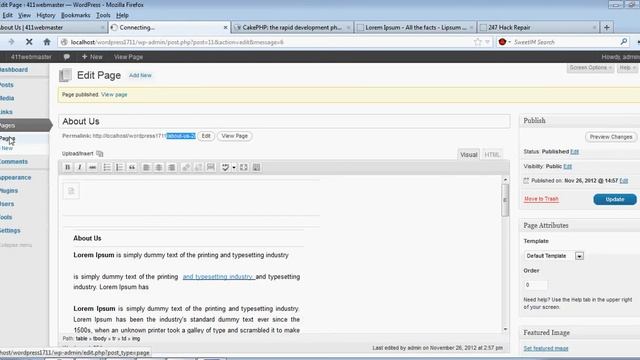Click the search magnifier in the search box
640x360 pixels.
click(x=624, y=42)
